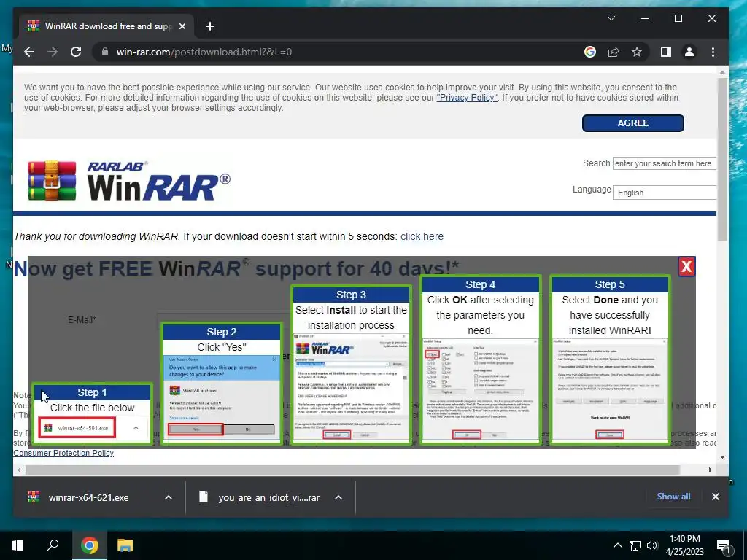Open the notification center icon
Image resolution: width=747 pixels, height=560 pixels.
tap(724, 546)
